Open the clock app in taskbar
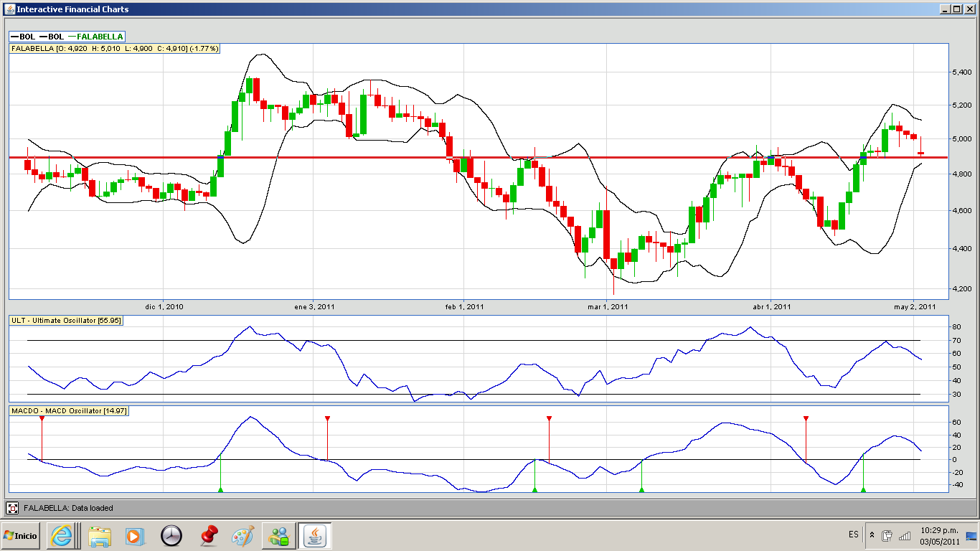The image size is (980, 551). [171, 535]
